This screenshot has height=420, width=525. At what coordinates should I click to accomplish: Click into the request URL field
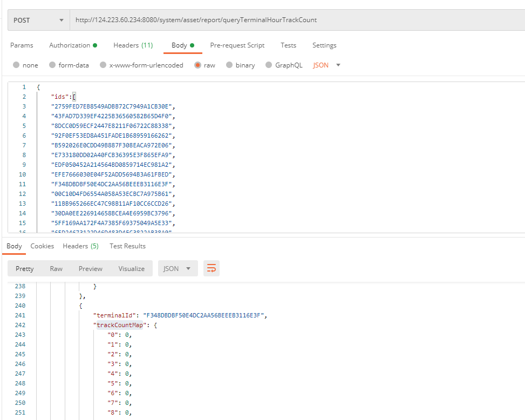click(x=297, y=20)
